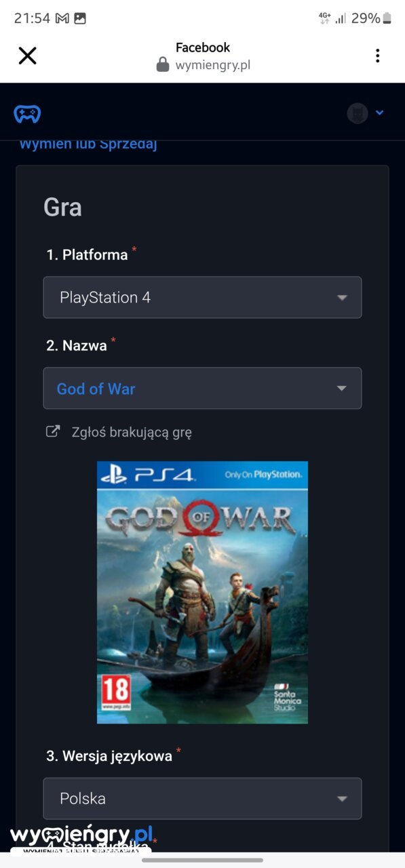Open the browser three-dot options menu
405x868 pixels.
coord(377,56)
